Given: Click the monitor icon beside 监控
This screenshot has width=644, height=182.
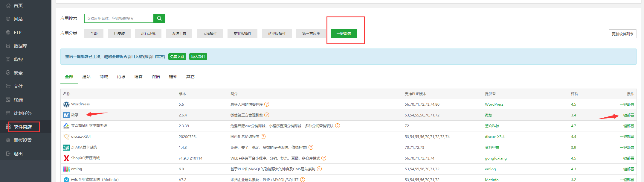Looking at the screenshot, I should click(x=8, y=59).
